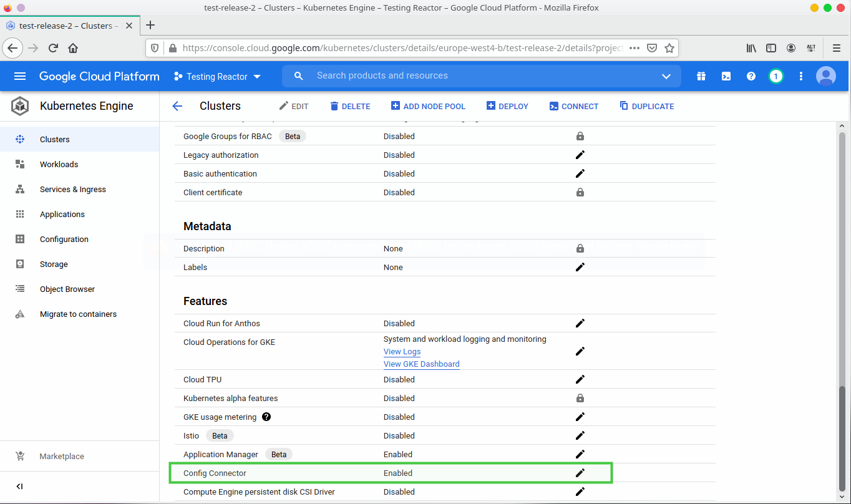Click the page vertical scrollbar thumb
The height and width of the screenshot is (504, 851).
pyautogui.click(x=842, y=437)
